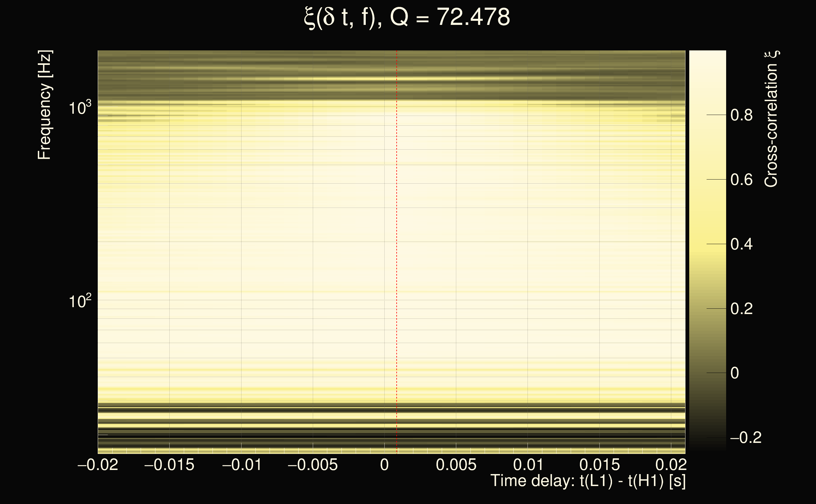The image size is (816, 504).
Task: Click the plot title showing Q = 72.478
Action: pyautogui.click(x=407, y=17)
